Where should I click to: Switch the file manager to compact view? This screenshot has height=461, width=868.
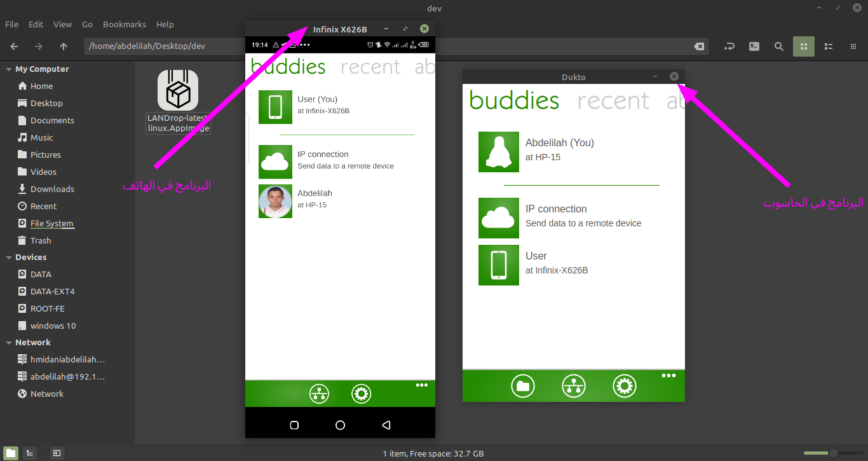point(853,46)
